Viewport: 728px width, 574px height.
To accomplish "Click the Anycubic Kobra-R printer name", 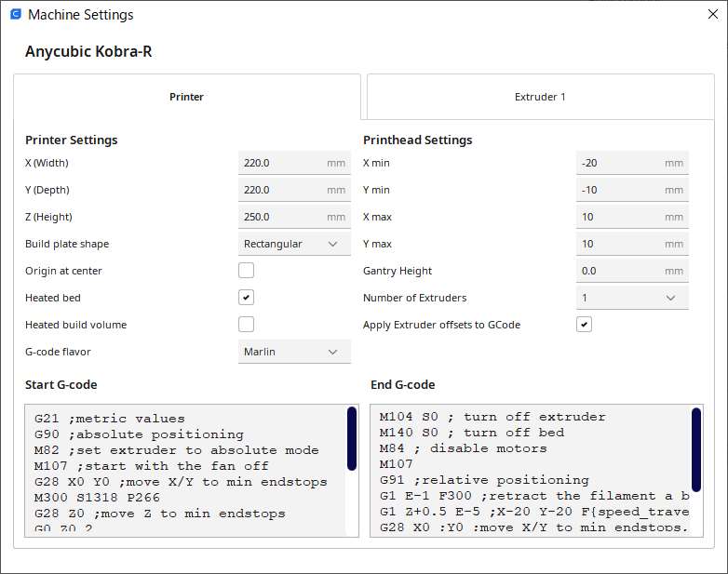I will click(x=88, y=51).
